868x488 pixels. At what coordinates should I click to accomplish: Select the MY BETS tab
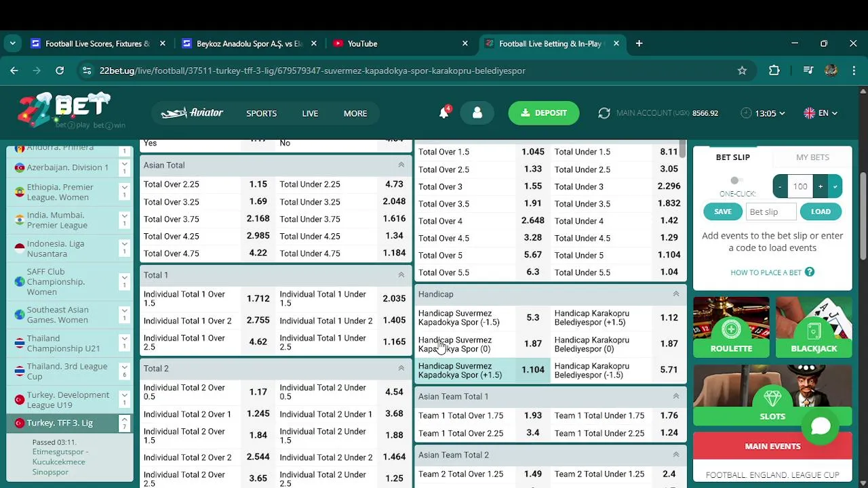812,157
